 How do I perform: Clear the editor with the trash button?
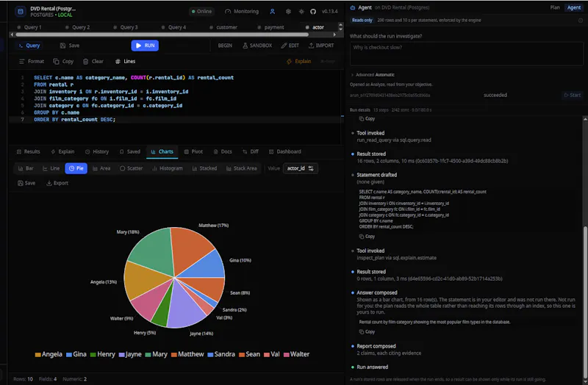[93, 61]
